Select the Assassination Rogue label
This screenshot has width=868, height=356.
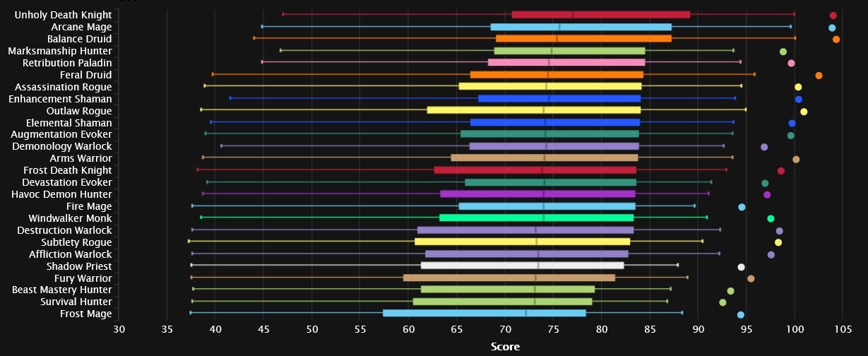64,87
